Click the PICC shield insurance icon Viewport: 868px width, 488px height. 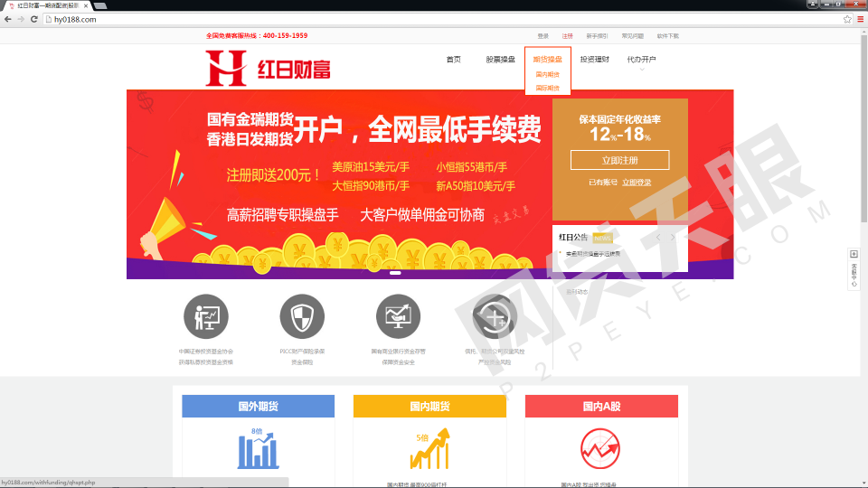click(x=302, y=316)
